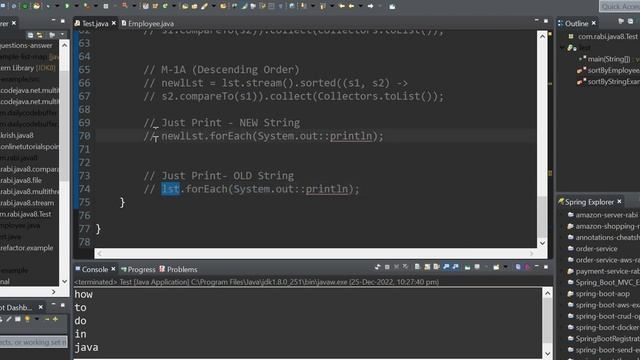Image resolution: width=640 pixels, height=360 pixels.
Task: Click the println reference on line 70
Action: tap(351, 136)
